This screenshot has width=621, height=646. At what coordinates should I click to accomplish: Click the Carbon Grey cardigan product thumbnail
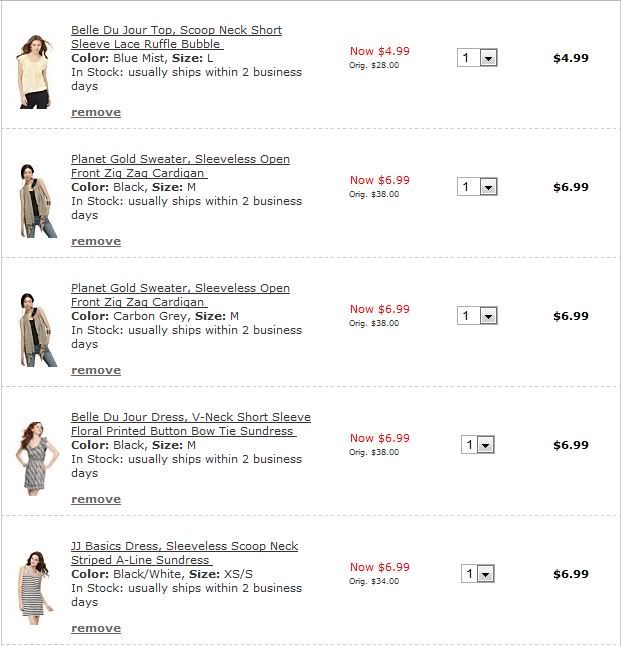point(36,329)
